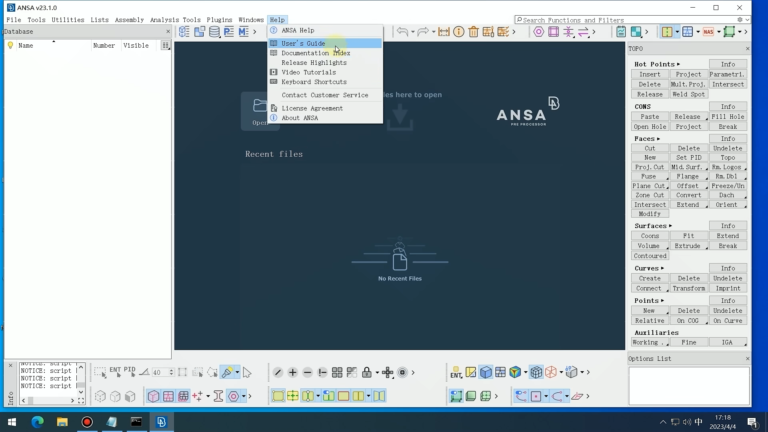Click the Coons button under Surfaces
Image resolution: width=768 pixels, height=432 pixels.
(x=649, y=236)
